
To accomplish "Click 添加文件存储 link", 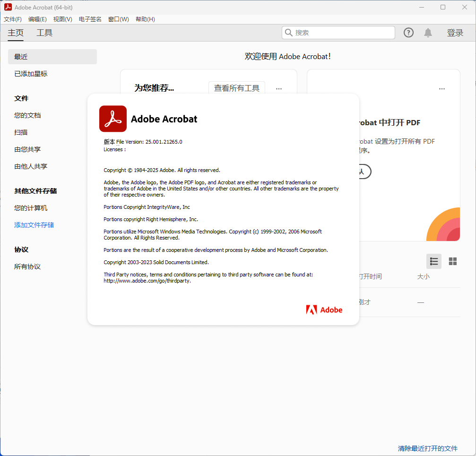I will pos(34,225).
